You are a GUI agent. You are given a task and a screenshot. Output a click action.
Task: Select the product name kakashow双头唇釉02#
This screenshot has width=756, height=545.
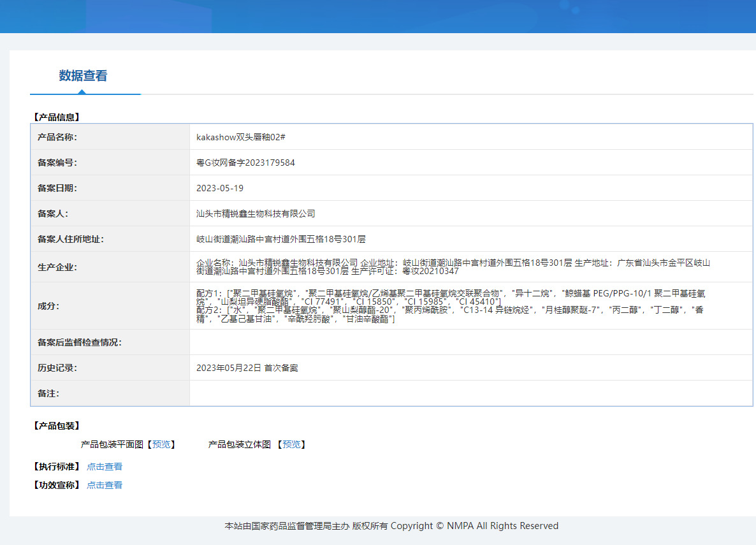[x=243, y=137]
